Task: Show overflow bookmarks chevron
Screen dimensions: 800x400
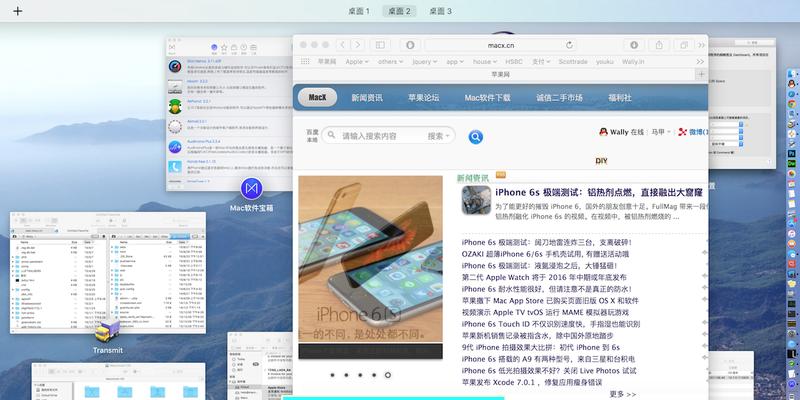Action: [x=700, y=61]
